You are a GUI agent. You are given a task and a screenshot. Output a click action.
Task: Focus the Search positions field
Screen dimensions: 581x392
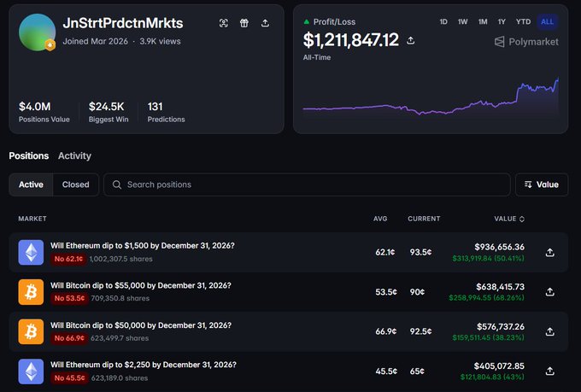(307, 184)
